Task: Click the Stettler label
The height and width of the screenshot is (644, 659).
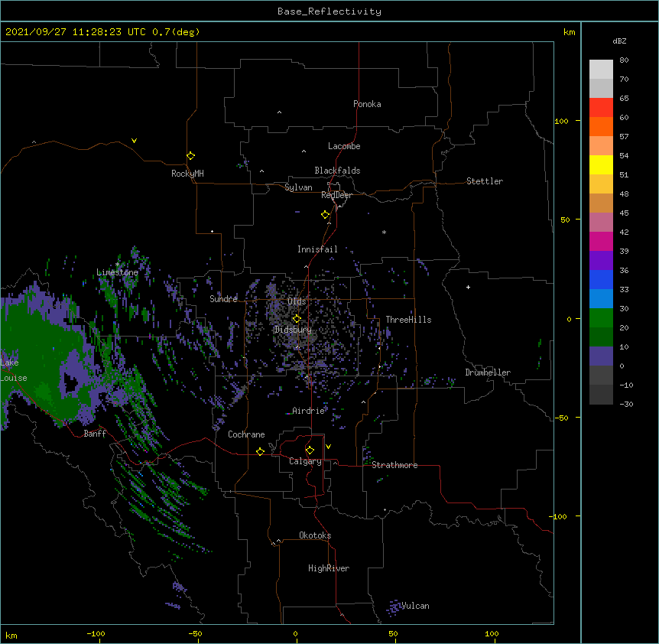Action: point(485,181)
